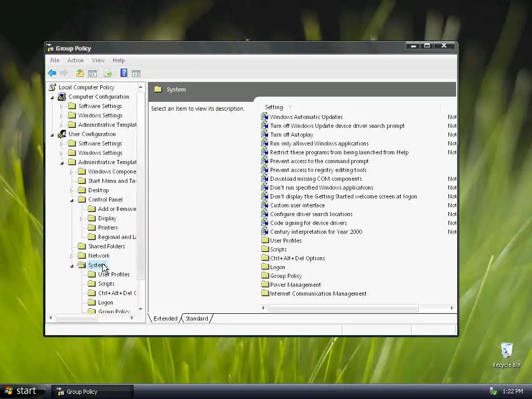Click the tree pane scroll down arrow
532x399 pixels.
coord(140,309)
